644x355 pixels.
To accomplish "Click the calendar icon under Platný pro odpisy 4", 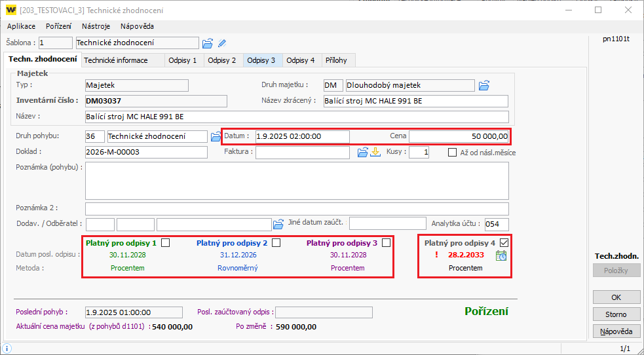I will click(x=501, y=255).
